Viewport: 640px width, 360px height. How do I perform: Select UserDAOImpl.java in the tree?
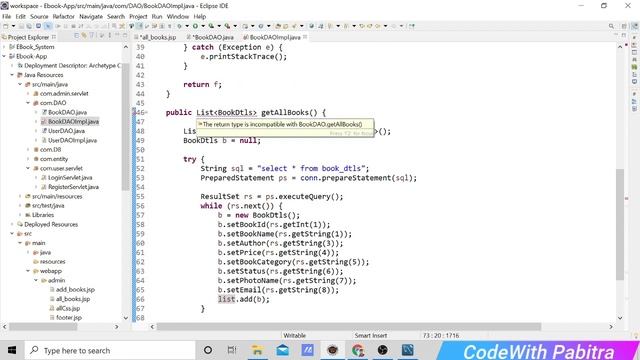click(x=72, y=140)
